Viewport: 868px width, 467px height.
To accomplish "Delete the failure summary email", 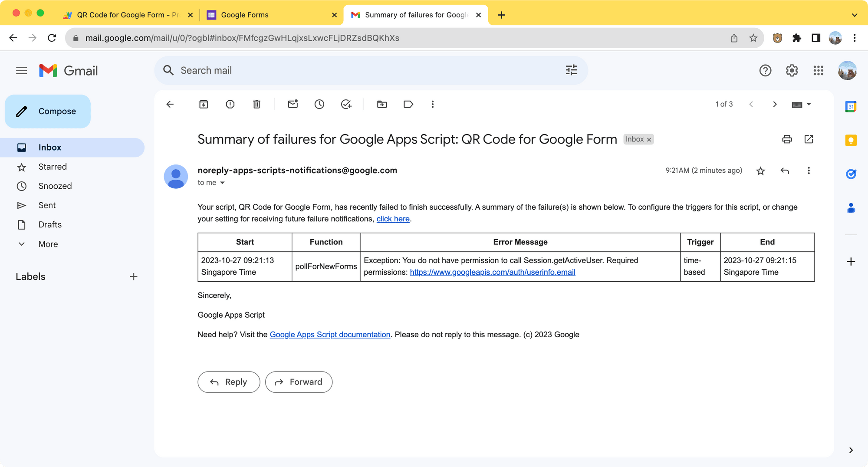I will coord(256,104).
